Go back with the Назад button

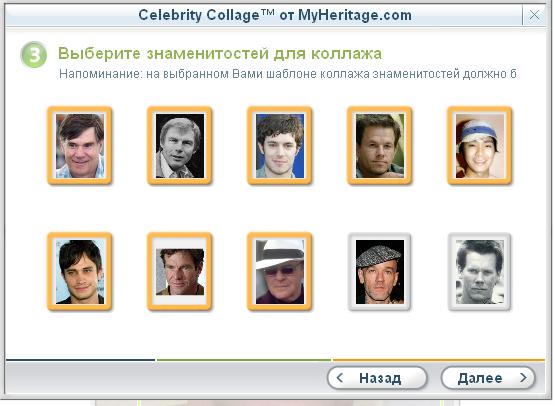coord(377,378)
